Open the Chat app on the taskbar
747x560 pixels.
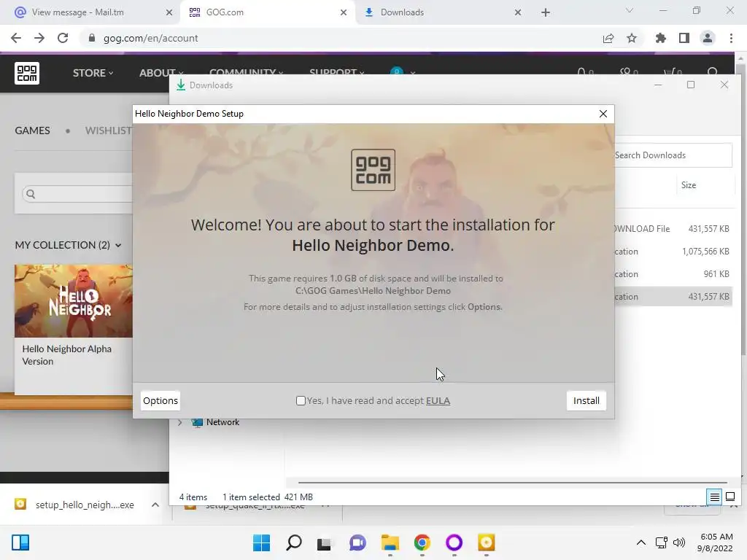coord(357,542)
